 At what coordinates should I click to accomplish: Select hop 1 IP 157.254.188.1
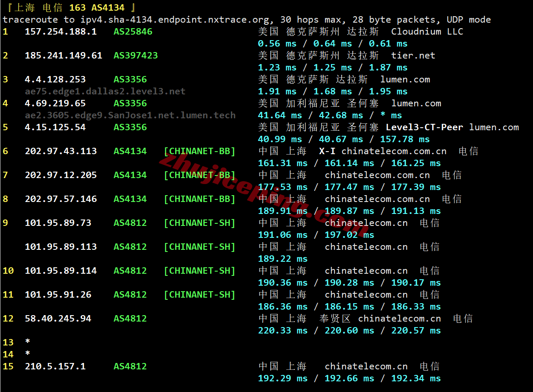pos(61,32)
